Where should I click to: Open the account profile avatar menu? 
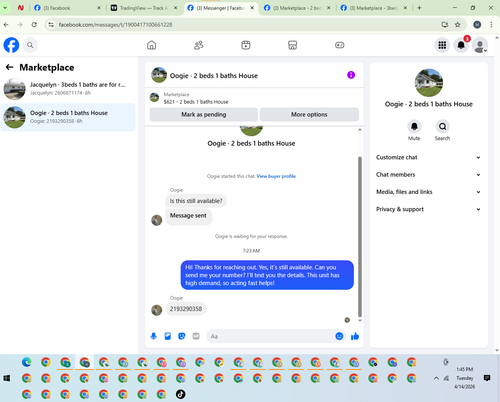[x=480, y=45]
